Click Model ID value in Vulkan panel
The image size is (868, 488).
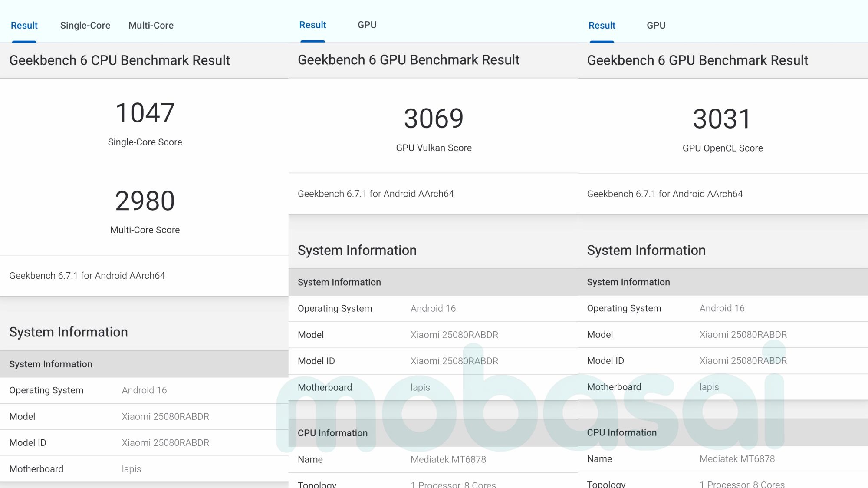(x=454, y=361)
